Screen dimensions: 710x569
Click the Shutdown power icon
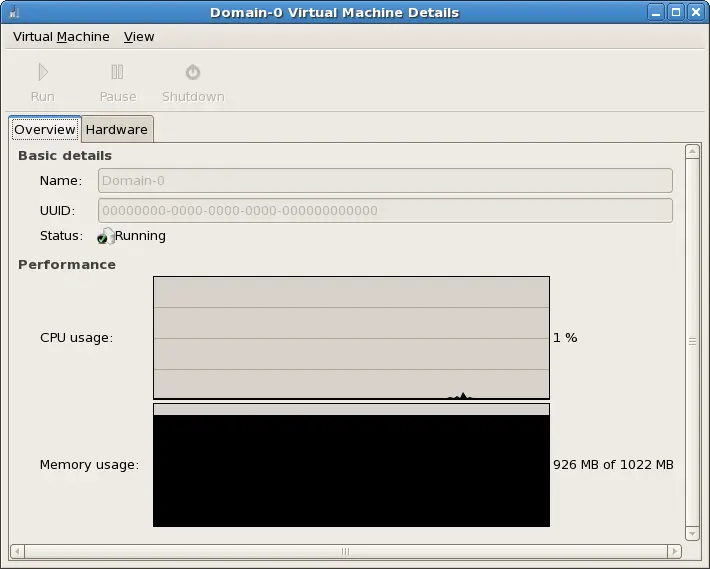point(193,72)
